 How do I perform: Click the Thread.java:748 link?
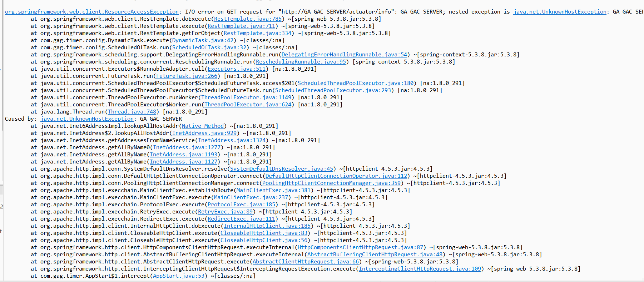132,112
